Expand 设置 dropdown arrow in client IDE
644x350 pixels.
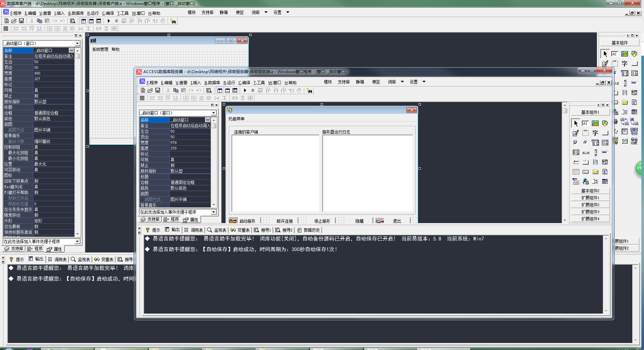(288, 12)
